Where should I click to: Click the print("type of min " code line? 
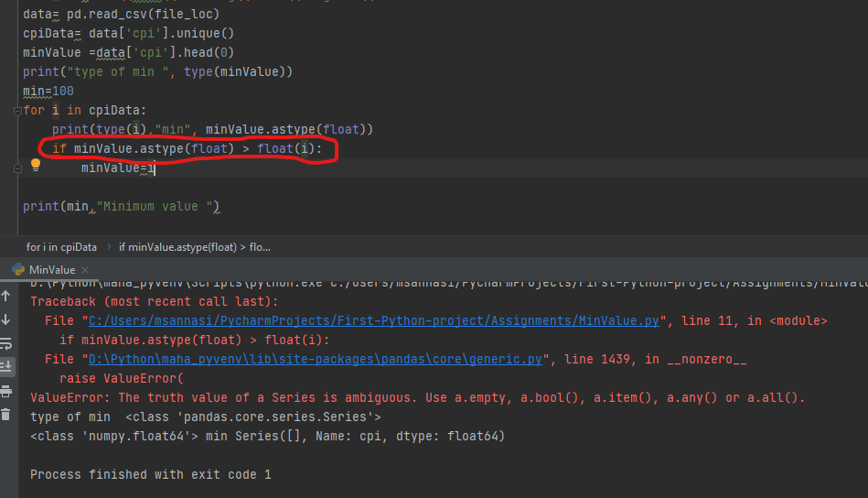[x=157, y=71]
